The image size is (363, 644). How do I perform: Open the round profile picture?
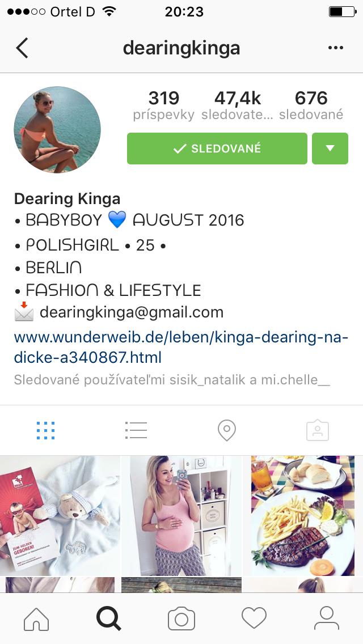pyautogui.click(x=57, y=130)
